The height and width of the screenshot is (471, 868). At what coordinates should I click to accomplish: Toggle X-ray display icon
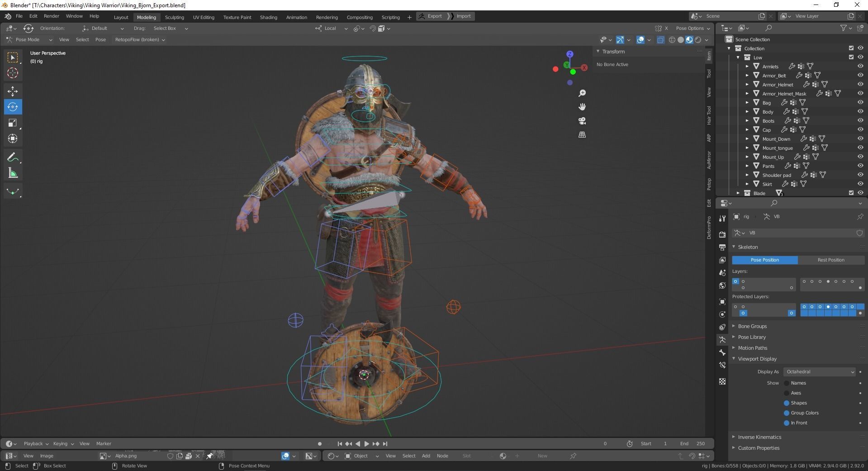click(x=660, y=40)
